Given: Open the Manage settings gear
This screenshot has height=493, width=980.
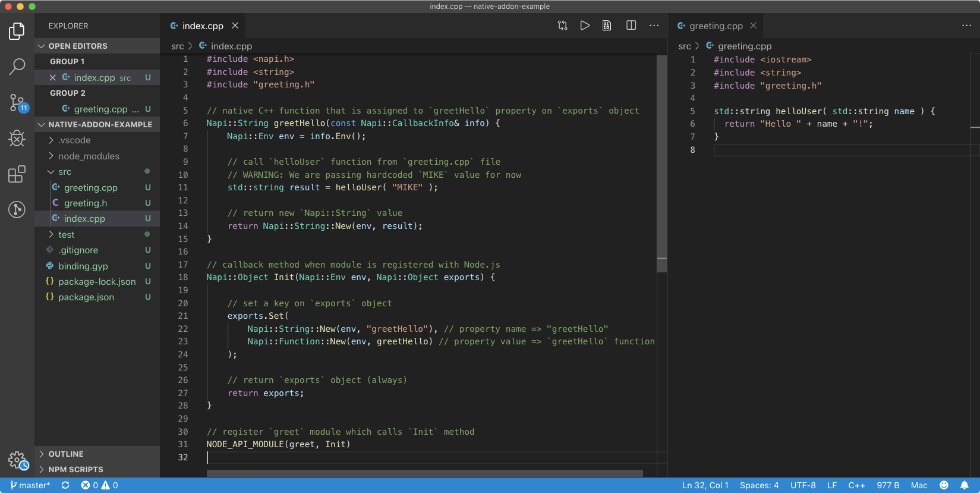Looking at the screenshot, I should pos(18,460).
